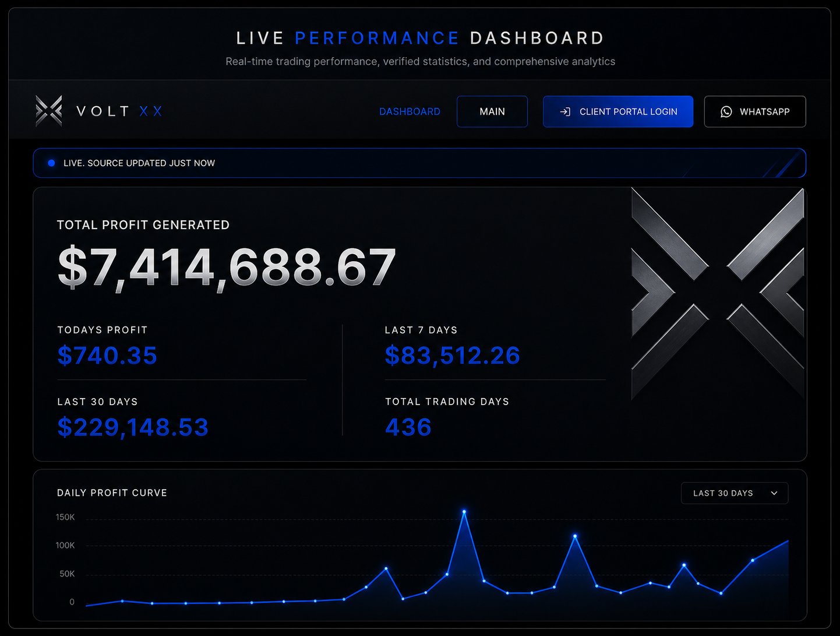
Task: Select the second-highest peak data point
Action: [x=575, y=536]
